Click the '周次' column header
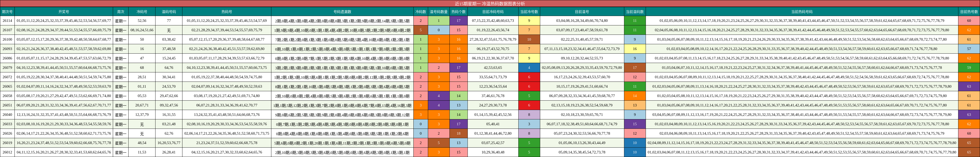This screenshot has height=157, width=980. pos(121,12)
